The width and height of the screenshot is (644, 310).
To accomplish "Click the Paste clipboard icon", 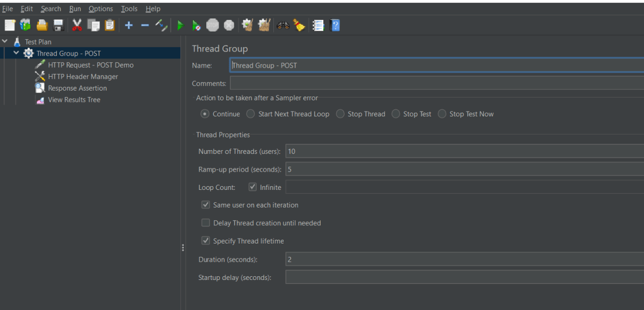I will coord(110,25).
